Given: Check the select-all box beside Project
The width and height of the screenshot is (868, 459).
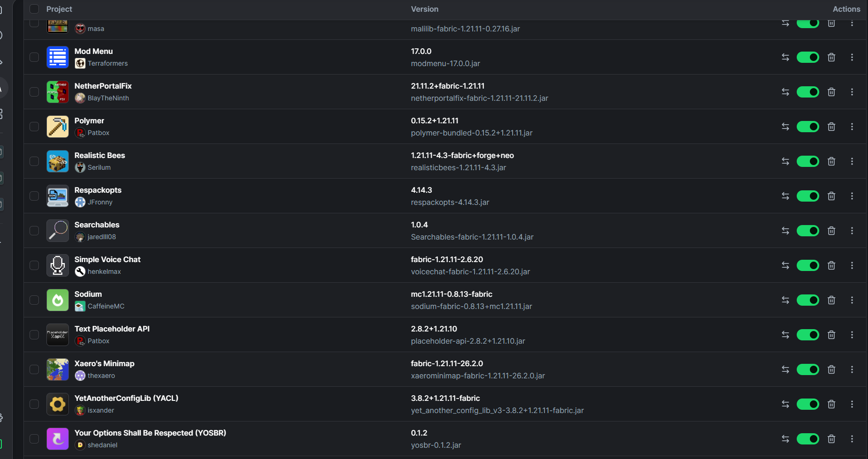Looking at the screenshot, I should (34, 9).
